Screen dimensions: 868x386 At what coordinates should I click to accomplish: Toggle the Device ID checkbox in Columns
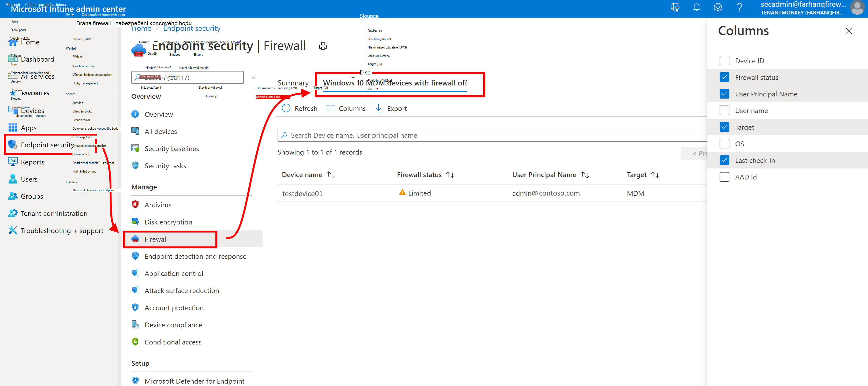(x=725, y=61)
